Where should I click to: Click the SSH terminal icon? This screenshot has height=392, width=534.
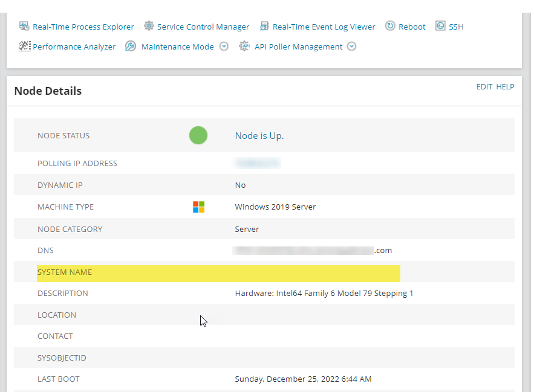pyautogui.click(x=440, y=26)
